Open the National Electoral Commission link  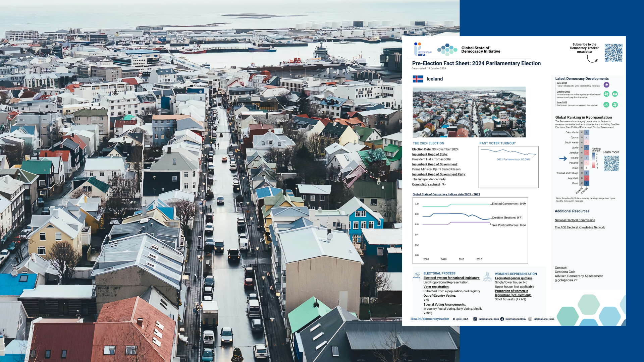coord(575,220)
